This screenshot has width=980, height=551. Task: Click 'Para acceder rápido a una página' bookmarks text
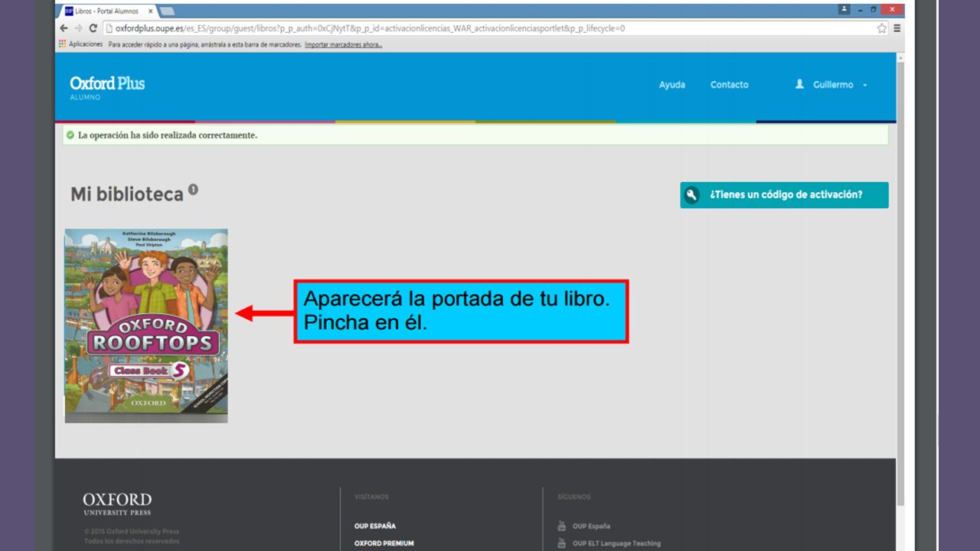(204, 44)
